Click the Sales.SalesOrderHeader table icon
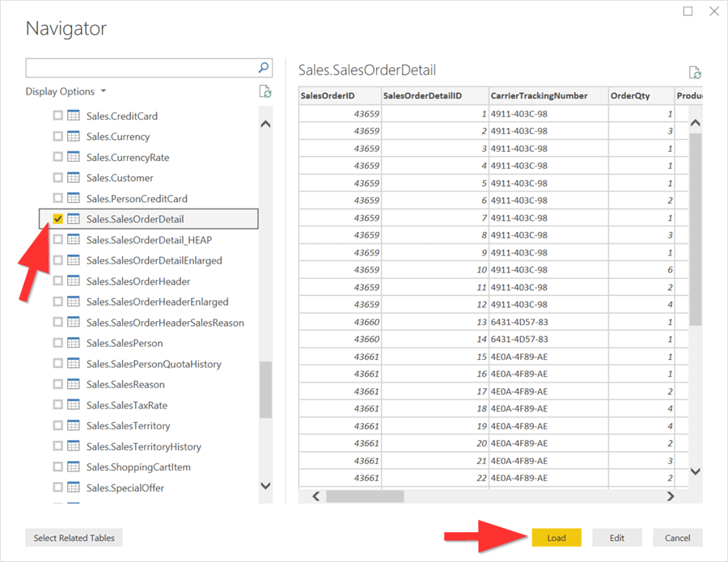Image resolution: width=728 pixels, height=562 pixels. (x=74, y=281)
